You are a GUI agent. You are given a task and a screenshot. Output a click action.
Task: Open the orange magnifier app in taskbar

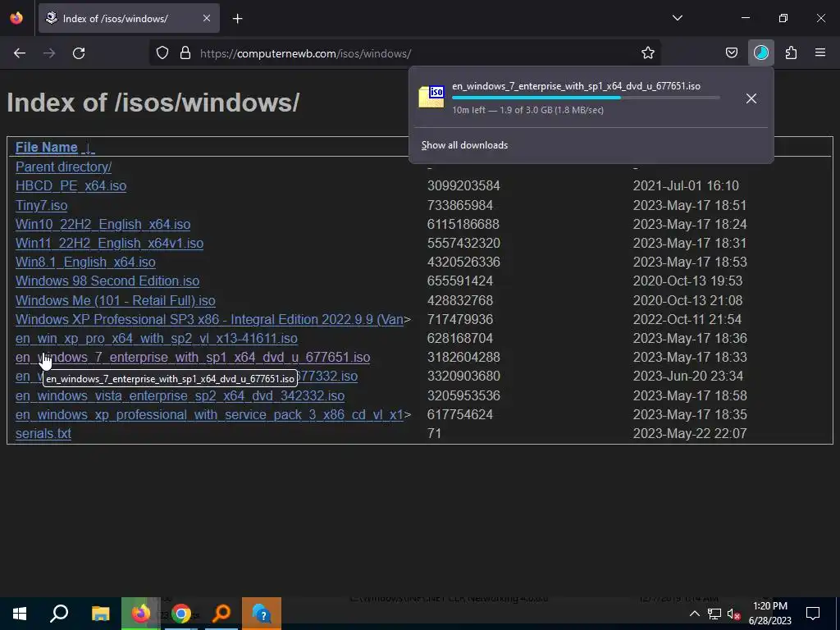click(221, 614)
